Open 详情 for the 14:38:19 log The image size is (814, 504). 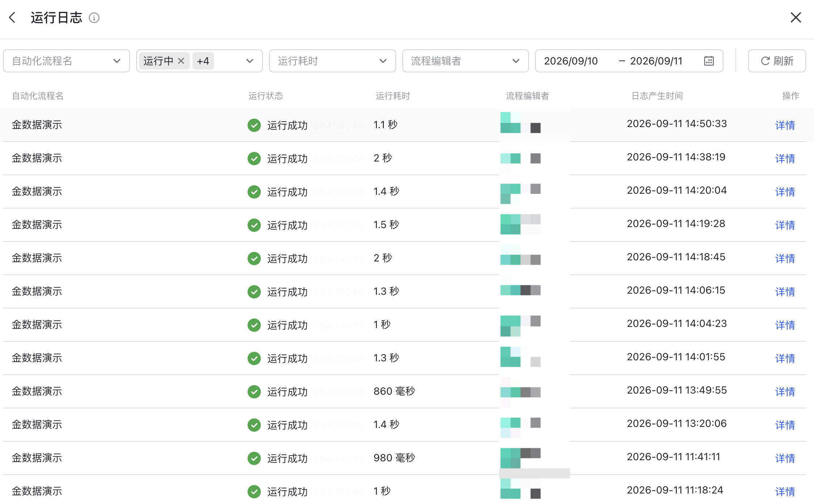point(785,159)
